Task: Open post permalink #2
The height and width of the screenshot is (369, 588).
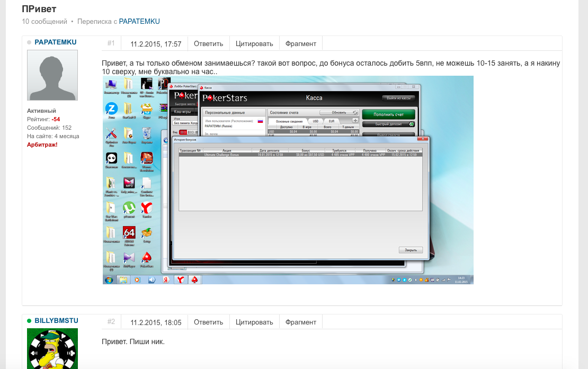Action: (x=111, y=322)
